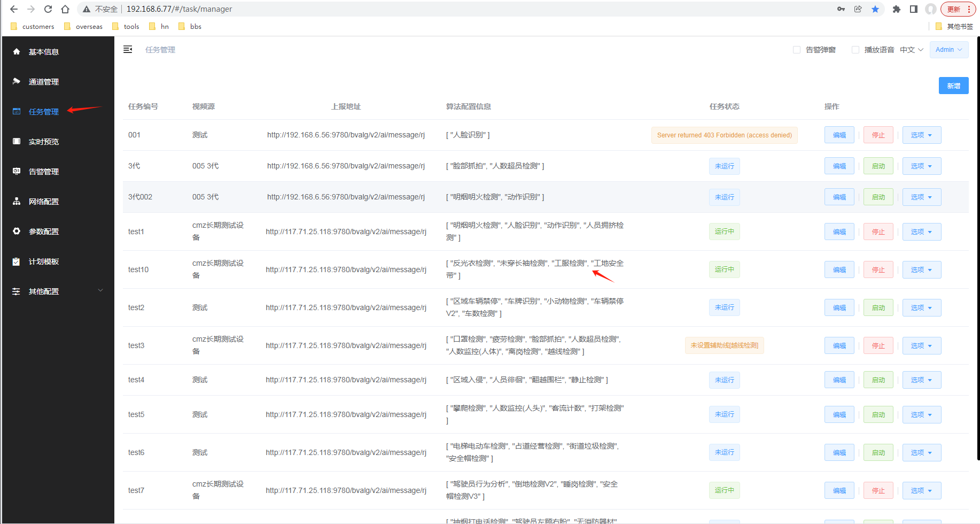Open 选项 dropdown for task test1
Image resolution: width=980 pixels, height=524 pixels.
click(922, 232)
